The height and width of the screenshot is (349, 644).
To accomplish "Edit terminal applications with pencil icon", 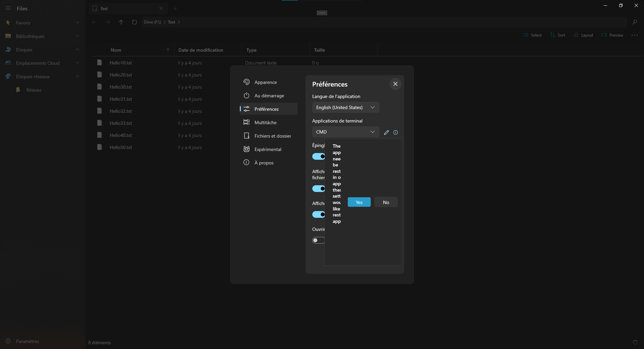I will click(386, 133).
